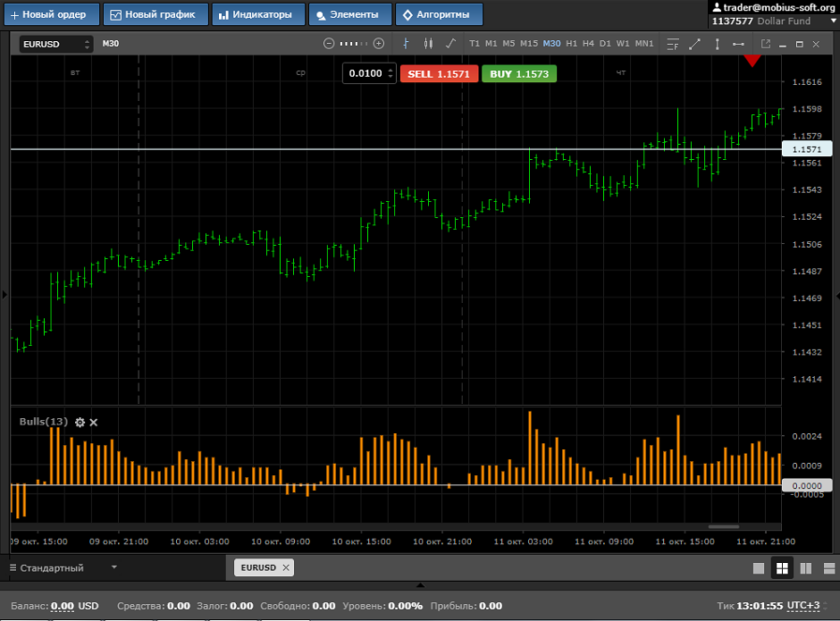Select the M1 timeframe
The width and height of the screenshot is (840, 621).
pos(491,44)
